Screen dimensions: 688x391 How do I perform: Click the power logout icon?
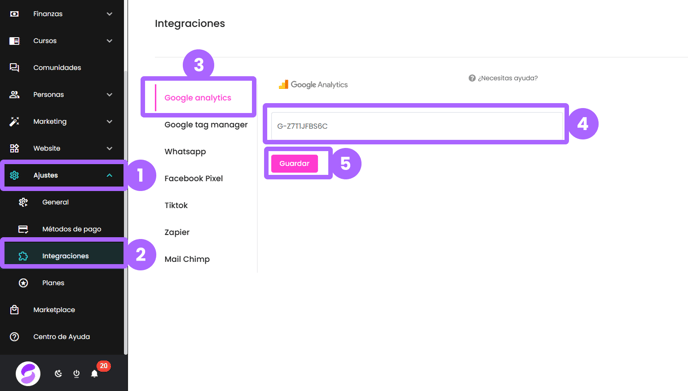click(76, 374)
